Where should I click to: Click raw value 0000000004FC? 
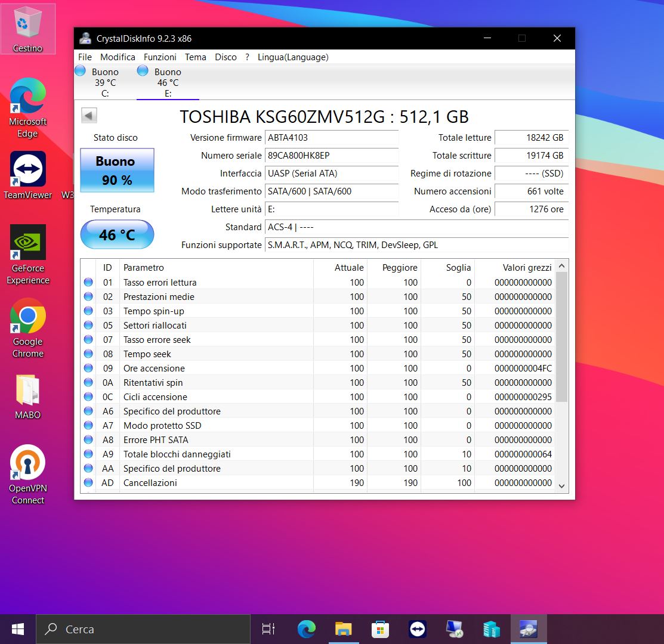click(x=523, y=368)
